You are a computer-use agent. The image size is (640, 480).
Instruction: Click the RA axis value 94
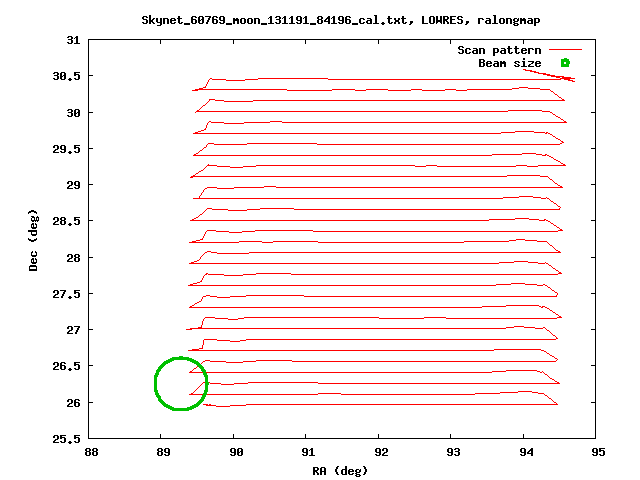pyautogui.click(x=526, y=452)
